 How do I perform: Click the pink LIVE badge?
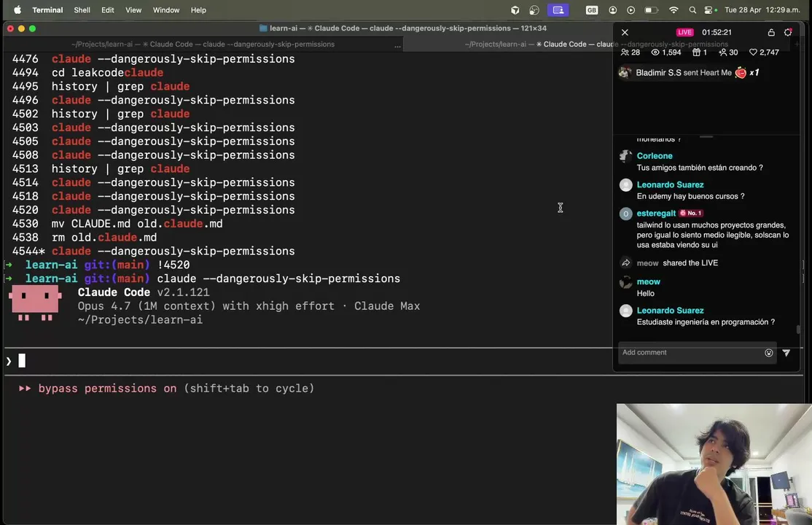[684, 32]
